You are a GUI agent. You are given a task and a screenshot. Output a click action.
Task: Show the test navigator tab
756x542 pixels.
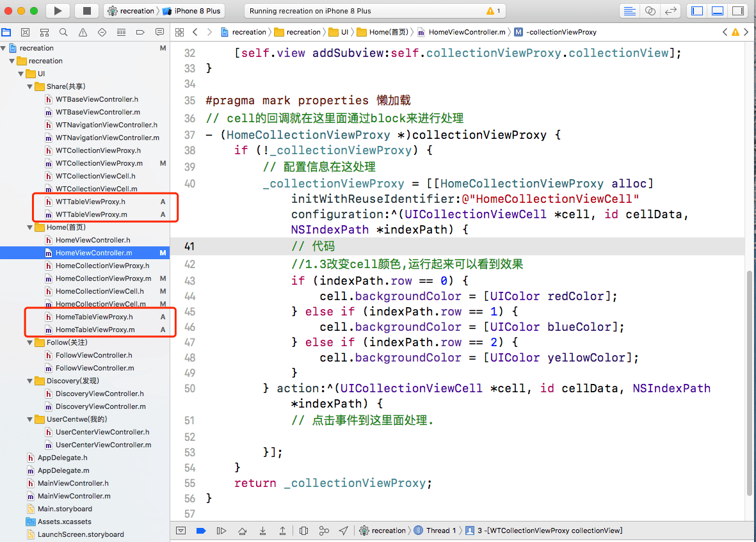pos(102,32)
